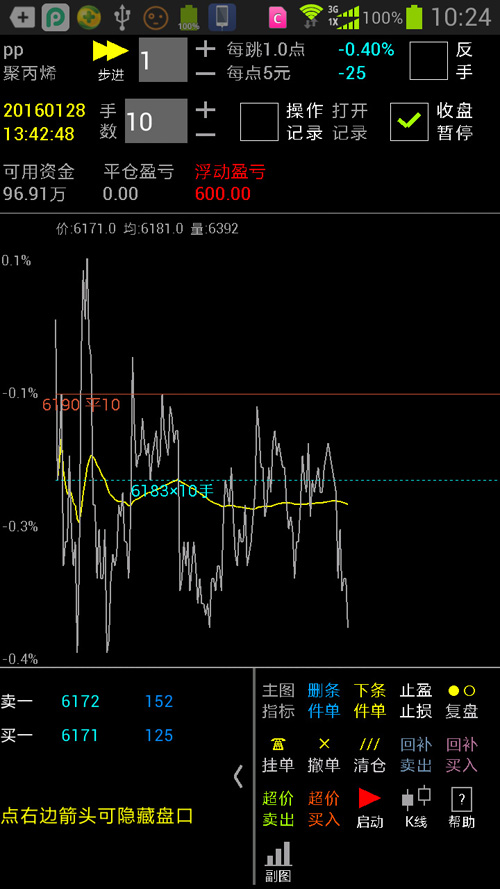
Task: Open the K线 candlestick chart icon
Action: tap(416, 798)
